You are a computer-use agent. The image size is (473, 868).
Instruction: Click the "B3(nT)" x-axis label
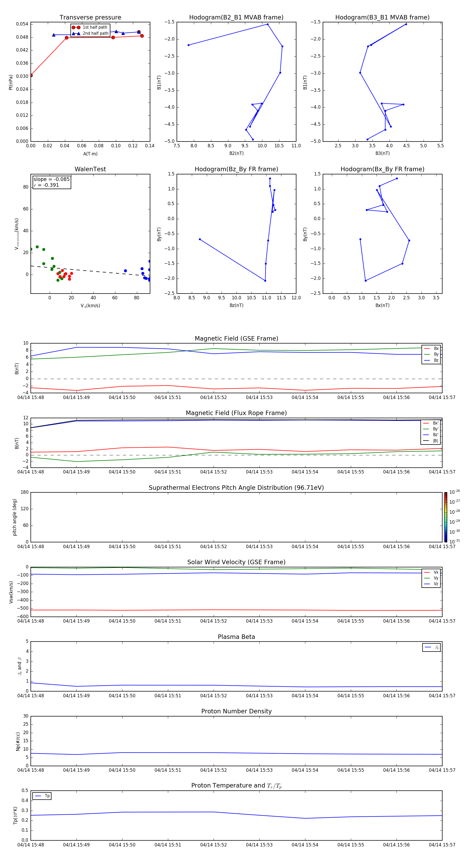point(382,154)
